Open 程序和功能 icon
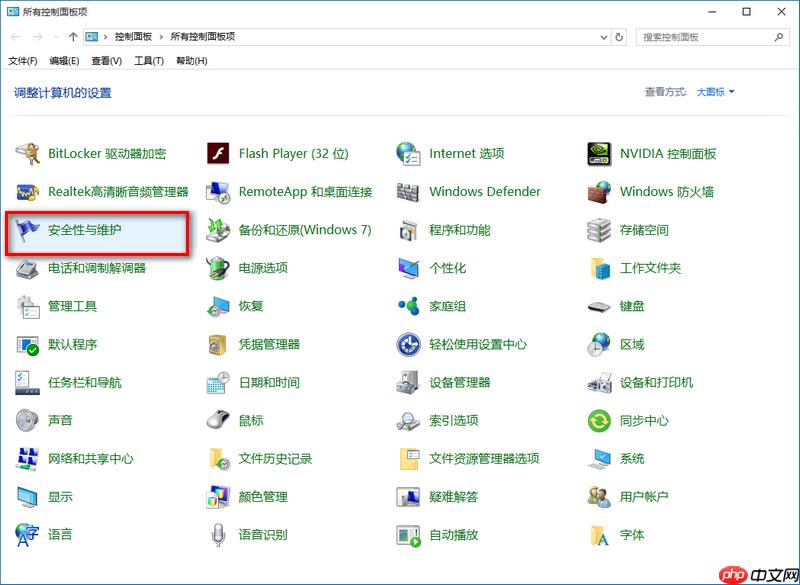Image resolution: width=800 pixels, height=585 pixels. pos(408,230)
